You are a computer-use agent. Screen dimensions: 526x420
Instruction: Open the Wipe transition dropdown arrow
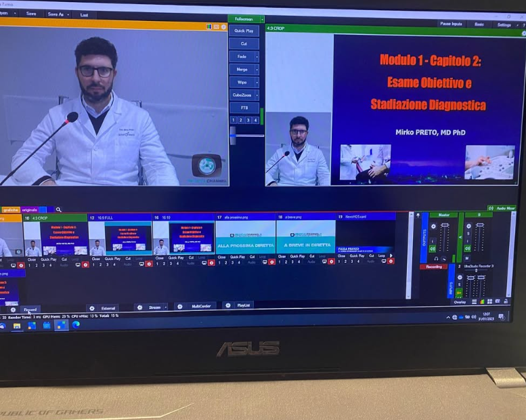coord(257,82)
